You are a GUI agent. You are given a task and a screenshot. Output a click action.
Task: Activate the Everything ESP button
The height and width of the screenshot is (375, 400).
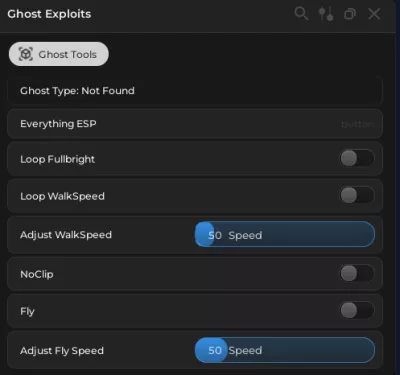195,124
